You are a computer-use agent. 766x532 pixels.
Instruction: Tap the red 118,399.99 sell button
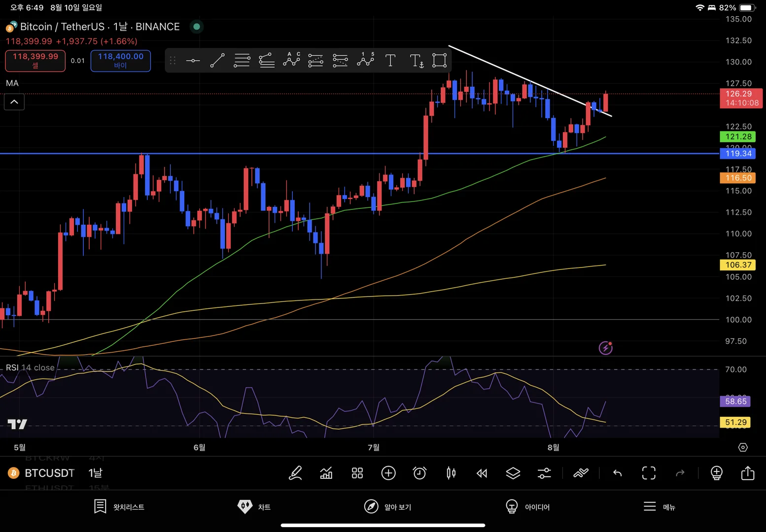click(35, 61)
